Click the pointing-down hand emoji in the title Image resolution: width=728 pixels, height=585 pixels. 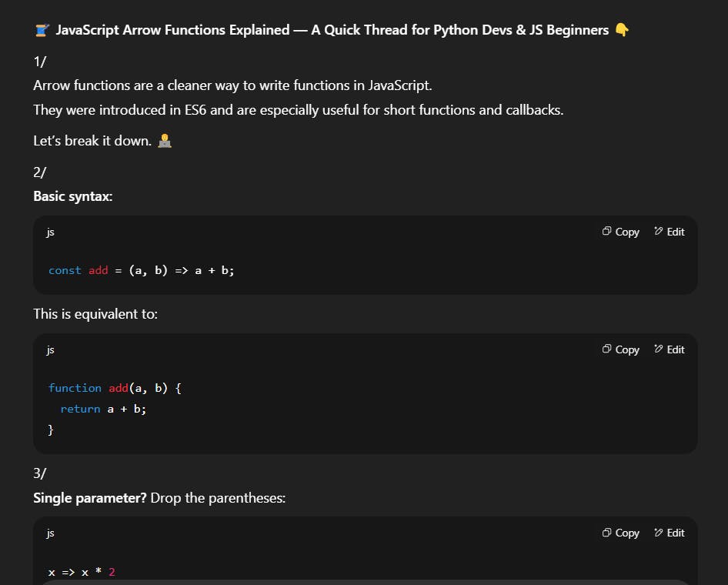tap(622, 30)
